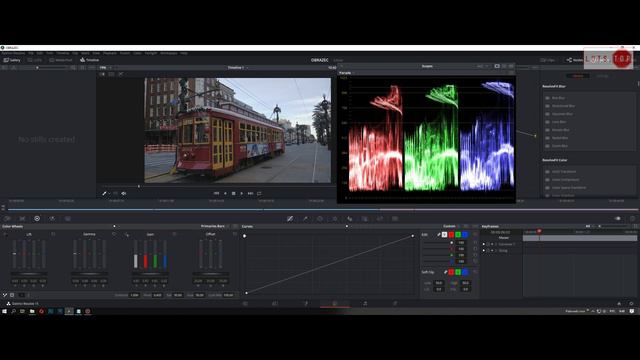Screen dimensions: 640x360
Task: Select Gaussian Blur effect in library
Action: click(563, 114)
